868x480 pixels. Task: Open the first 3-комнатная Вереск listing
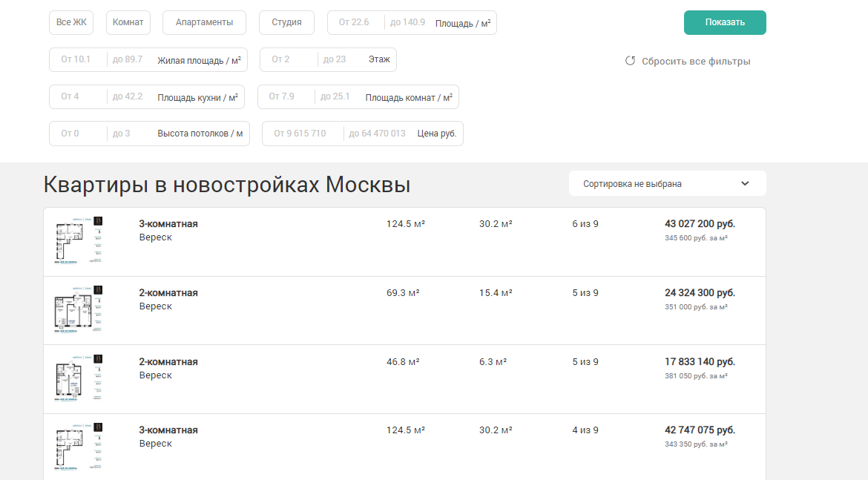[x=167, y=223]
